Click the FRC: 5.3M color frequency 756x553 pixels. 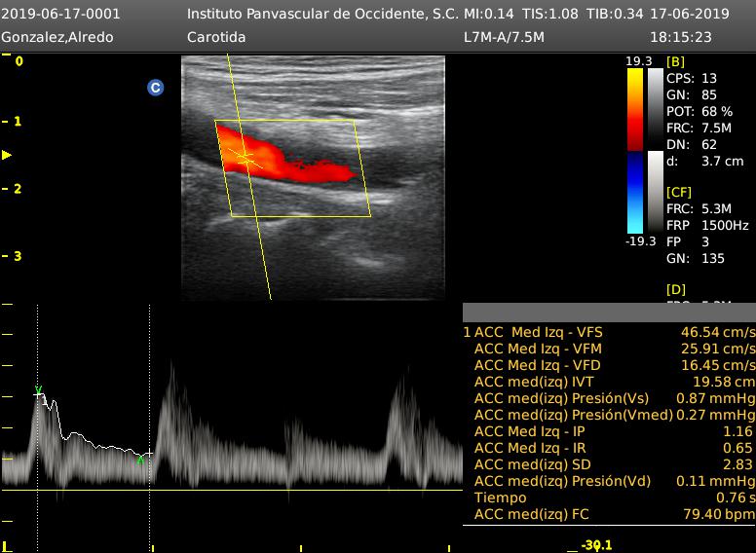(x=699, y=208)
